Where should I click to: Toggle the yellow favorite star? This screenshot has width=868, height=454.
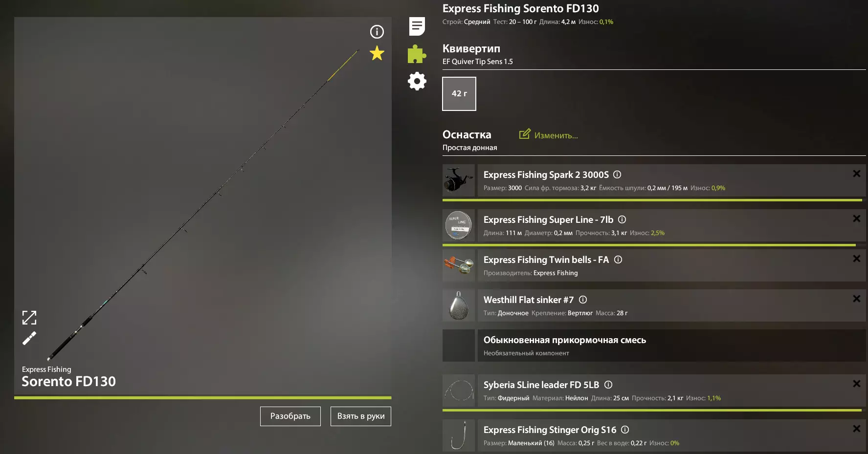pyautogui.click(x=377, y=53)
